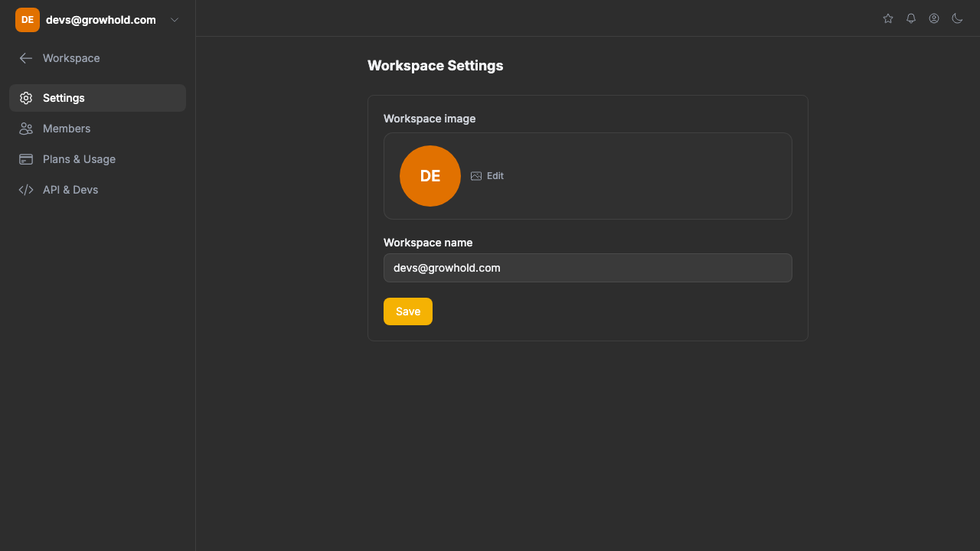Open the devs@growhold.com workspace dropdown

click(x=100, y=20)
